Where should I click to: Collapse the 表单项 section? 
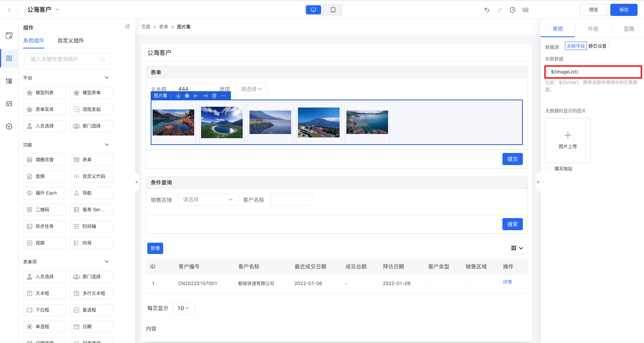(x=107, y=262)
